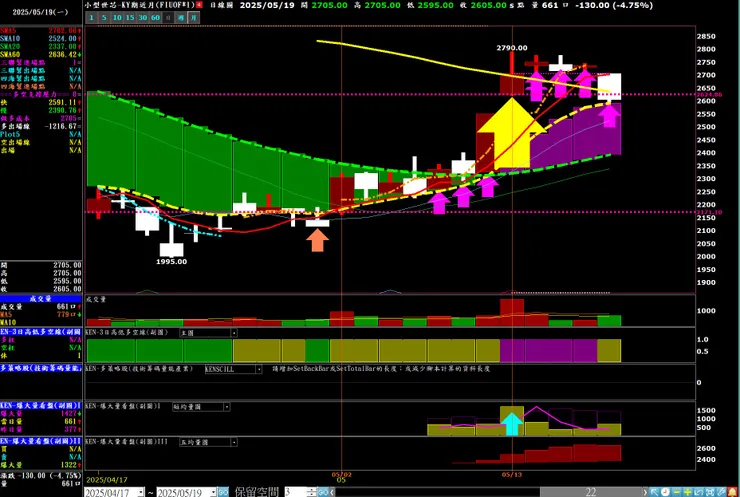
Task: Switch chart to 1-minute timeframe
Action: [x=92, y=17]
